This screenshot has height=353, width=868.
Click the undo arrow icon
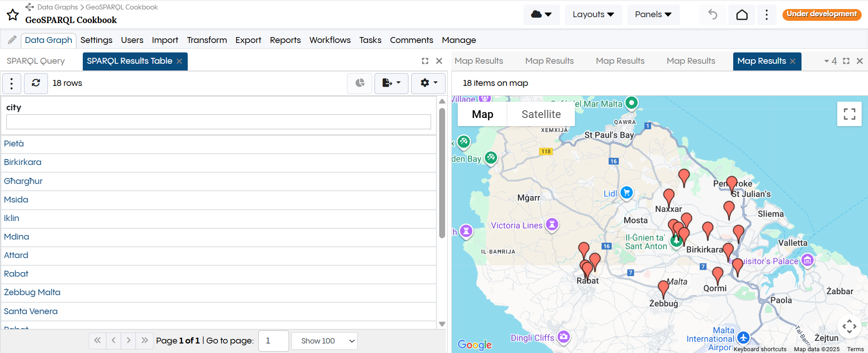pyautogui.click(x=713, y=15)
